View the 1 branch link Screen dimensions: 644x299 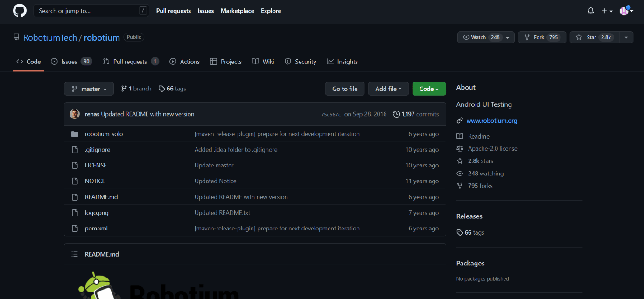pos(136,89)
